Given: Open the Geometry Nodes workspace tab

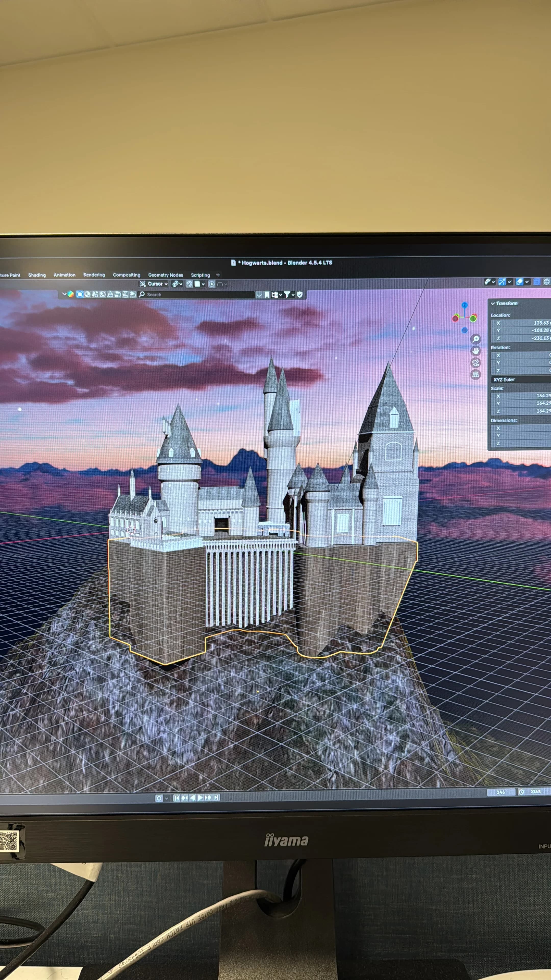Looking at the screenshot, I should pos(165,275).
